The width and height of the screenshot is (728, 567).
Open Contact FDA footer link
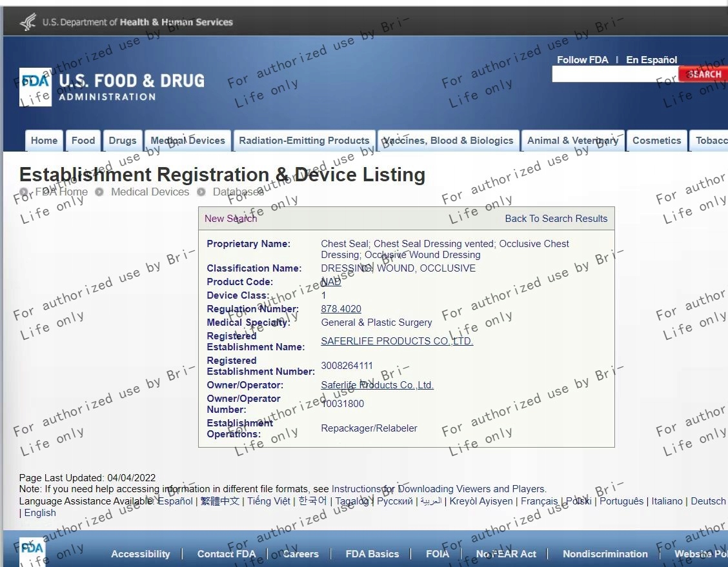pyautogui.click(x=227, y=554)
